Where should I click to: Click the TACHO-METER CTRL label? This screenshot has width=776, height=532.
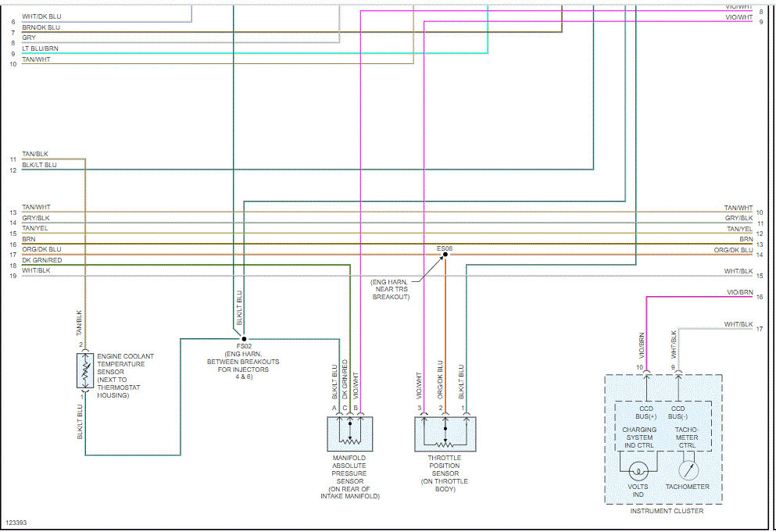coord(687,437)
